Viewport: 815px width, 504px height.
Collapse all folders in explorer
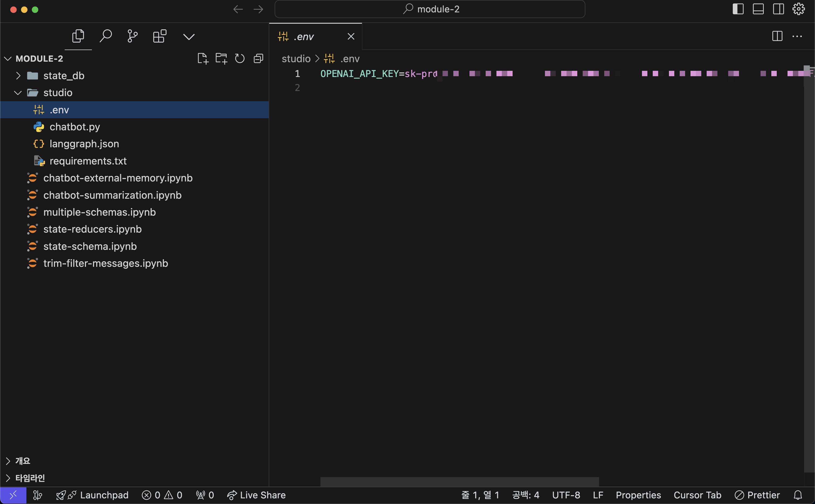[258, 59]
